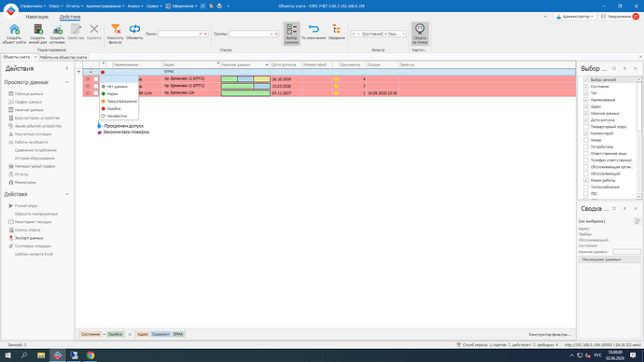
Task: Click into the Поиск search field
Action: (x=178, y=35)
